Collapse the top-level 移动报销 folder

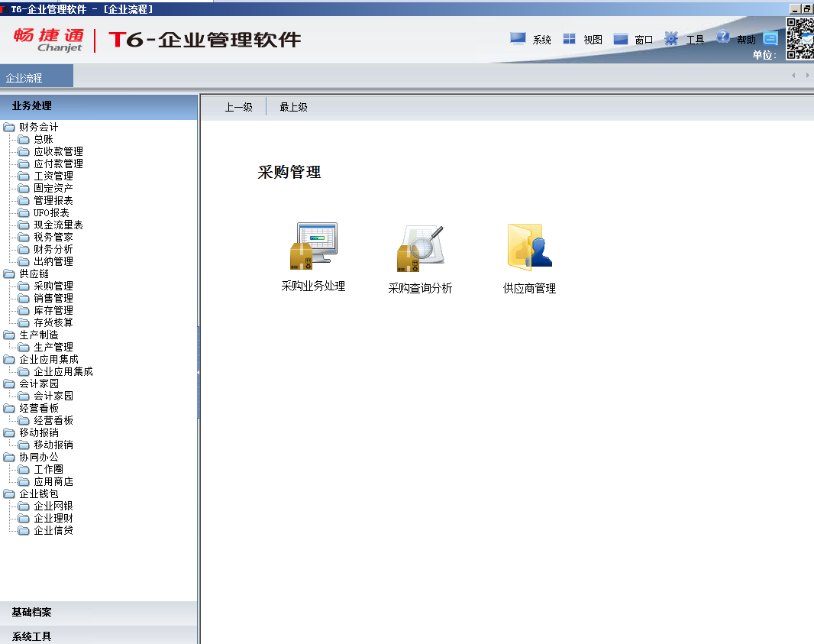point(9,432)
